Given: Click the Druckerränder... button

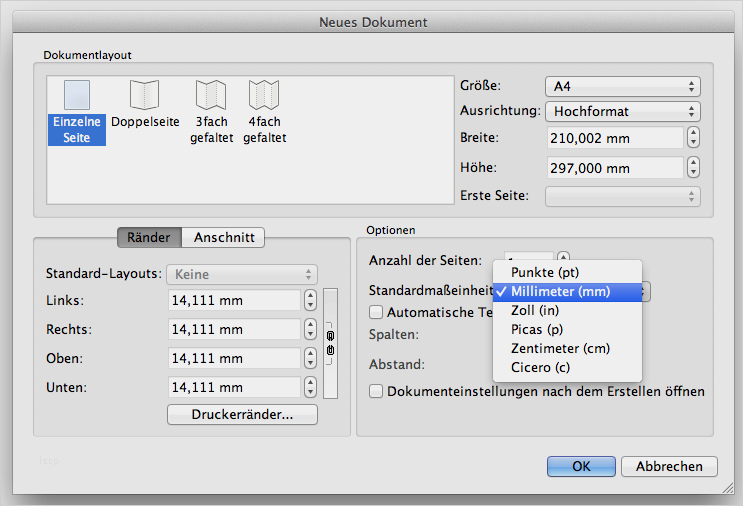Looking at the screenshot, I should pyautogui.click(x=242, y=415).
